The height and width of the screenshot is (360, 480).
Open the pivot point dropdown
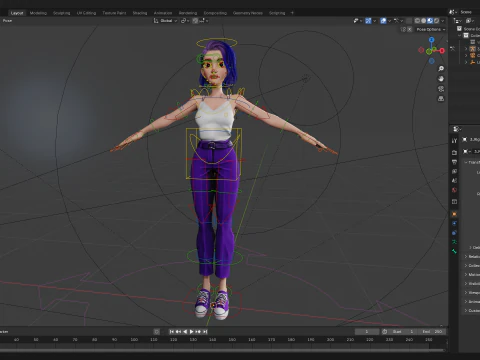click(185, 21)
